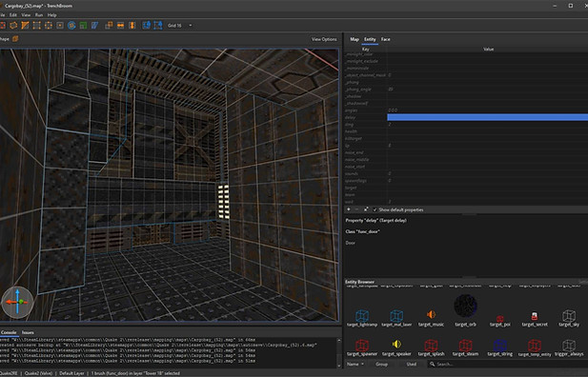Viewport: 588px width, 377px height.
Task: Open the Edit menu
Action: click(13, 15)
